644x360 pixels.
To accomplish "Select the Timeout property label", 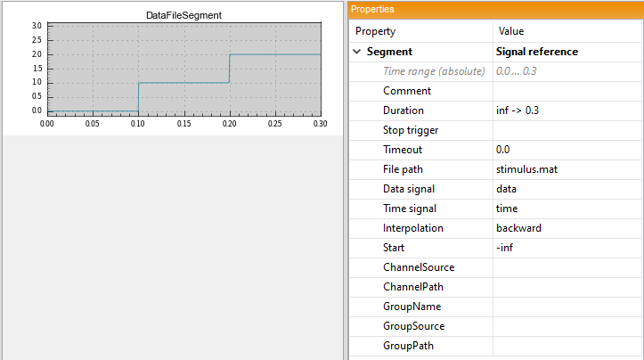I will tap(403, 150).
